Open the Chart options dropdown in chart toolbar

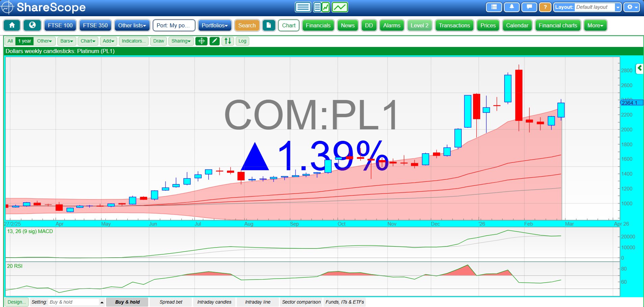[88, 41]
